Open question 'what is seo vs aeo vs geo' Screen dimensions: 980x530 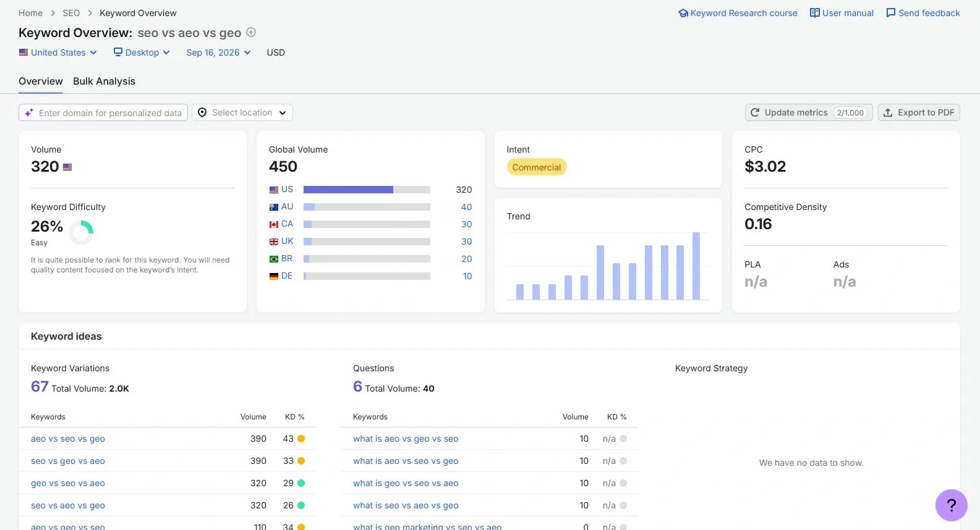click(406, 505)
